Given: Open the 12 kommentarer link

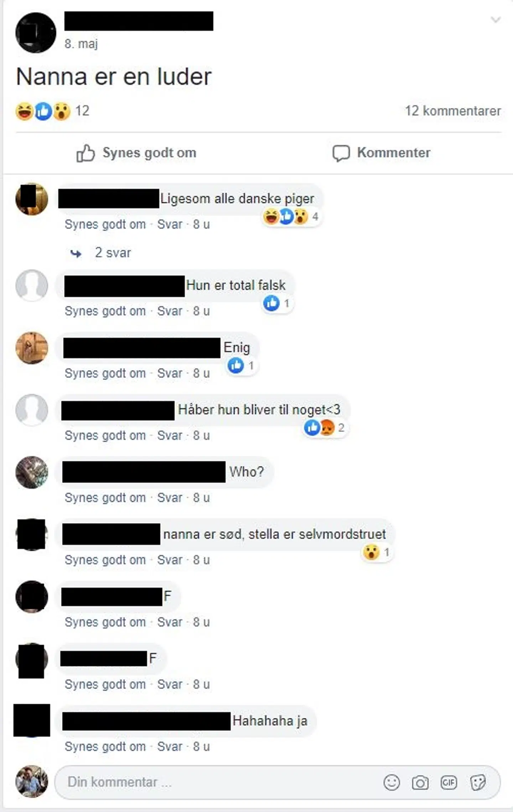Looking at the screenshot, I should click(x=453, y=111).
